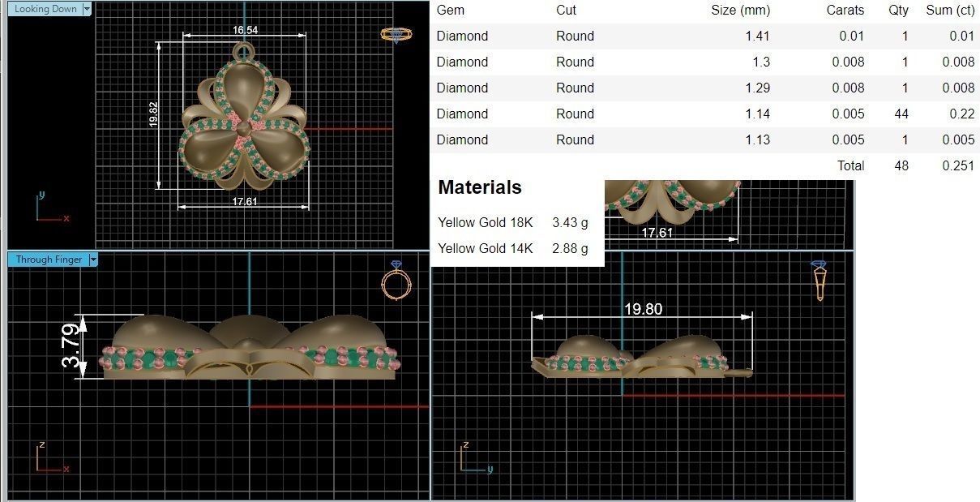Select the pendant profile in bottom-right viewport
This screenshot has height=502, width=980.
[x=642, y=355]
